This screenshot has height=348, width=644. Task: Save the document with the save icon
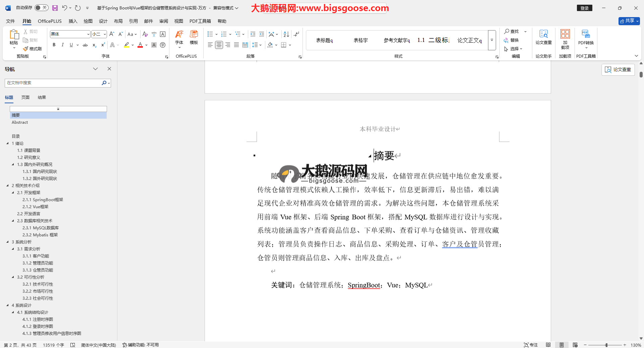55,8
